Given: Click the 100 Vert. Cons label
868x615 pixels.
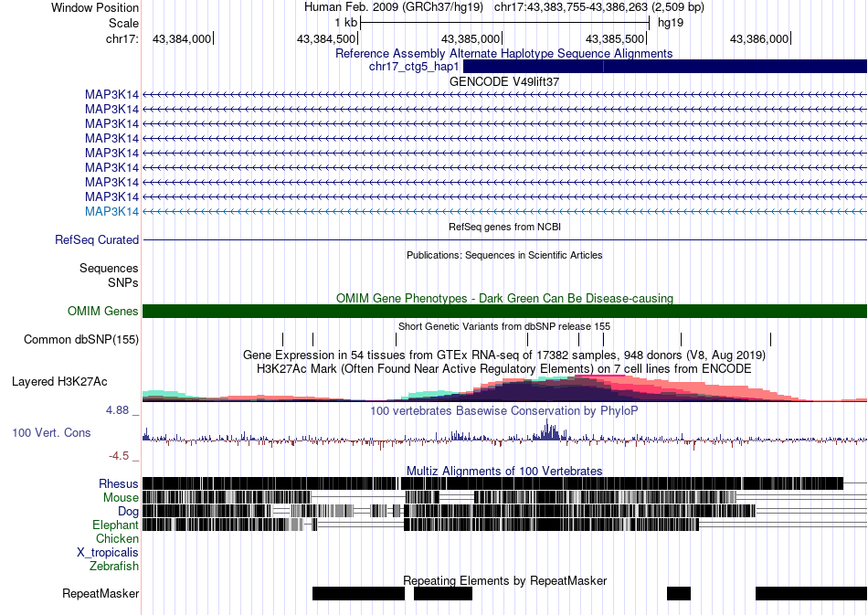Looking at the screenshot, I should (51, 433).
